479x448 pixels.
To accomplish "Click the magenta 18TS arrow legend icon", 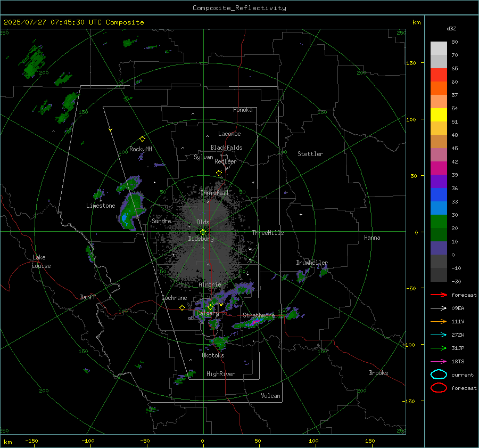I will click(x=439, y=362).
